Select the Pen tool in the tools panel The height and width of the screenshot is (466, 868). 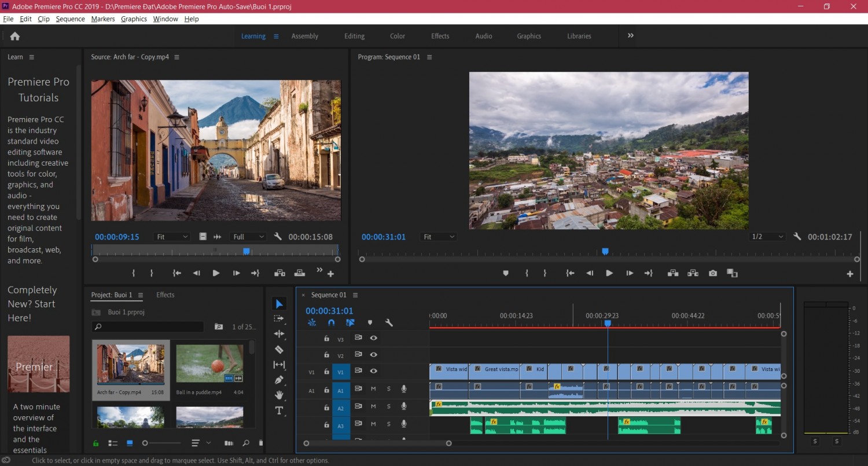coord(279,380)
